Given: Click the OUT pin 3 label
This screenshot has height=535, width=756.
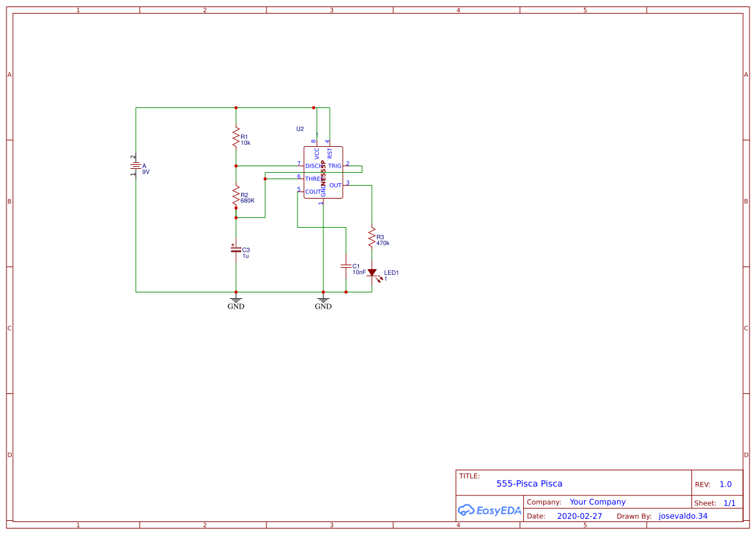Looking at the screenshot, I should [335, 184].
